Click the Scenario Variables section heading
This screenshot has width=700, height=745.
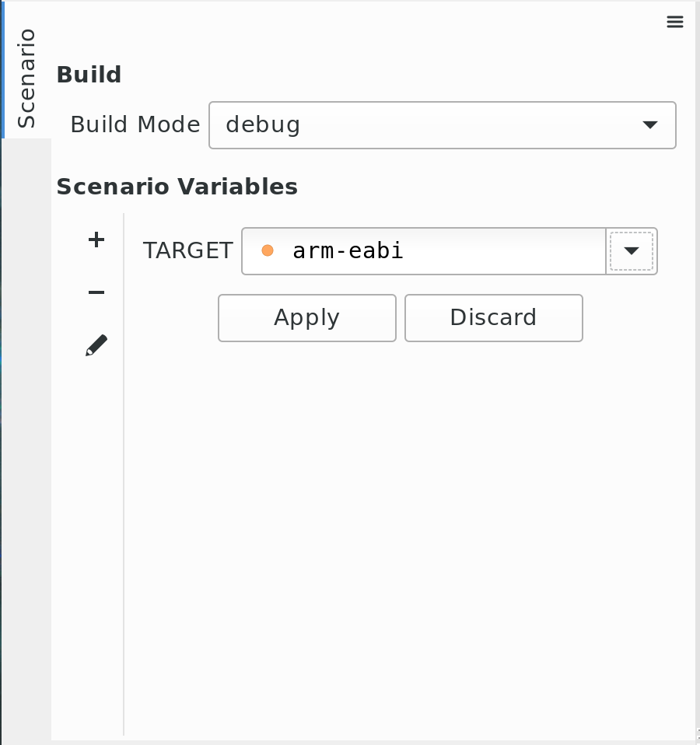pos(177,187)
